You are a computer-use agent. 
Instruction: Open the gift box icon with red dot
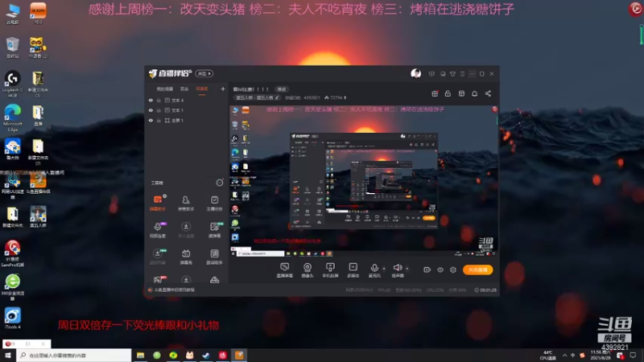click(x=435, y=93)
